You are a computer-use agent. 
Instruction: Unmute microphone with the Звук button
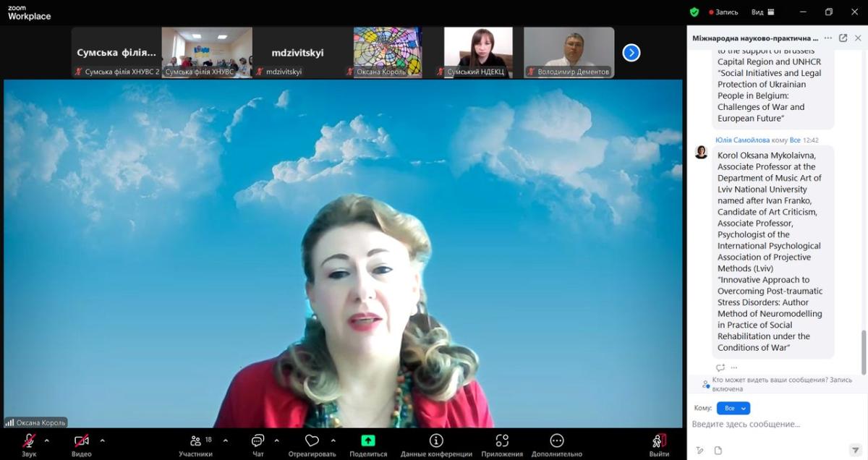coord(29,444)
